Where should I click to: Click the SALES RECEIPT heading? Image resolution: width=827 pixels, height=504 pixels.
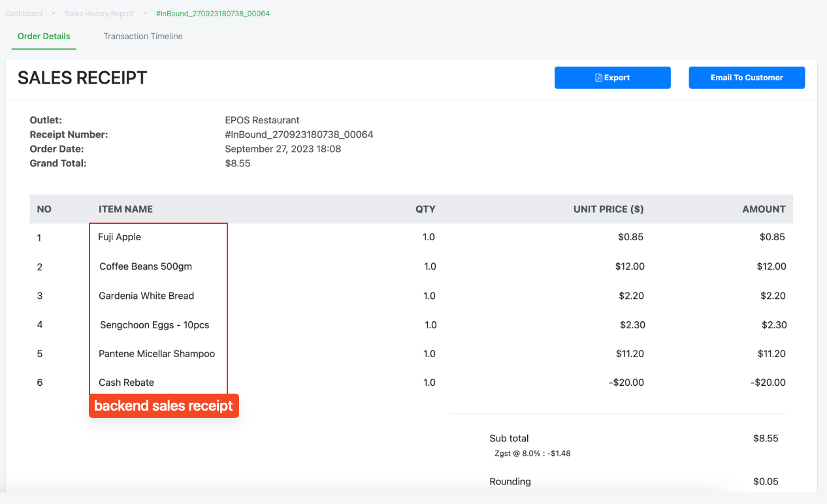coord(82,78)
